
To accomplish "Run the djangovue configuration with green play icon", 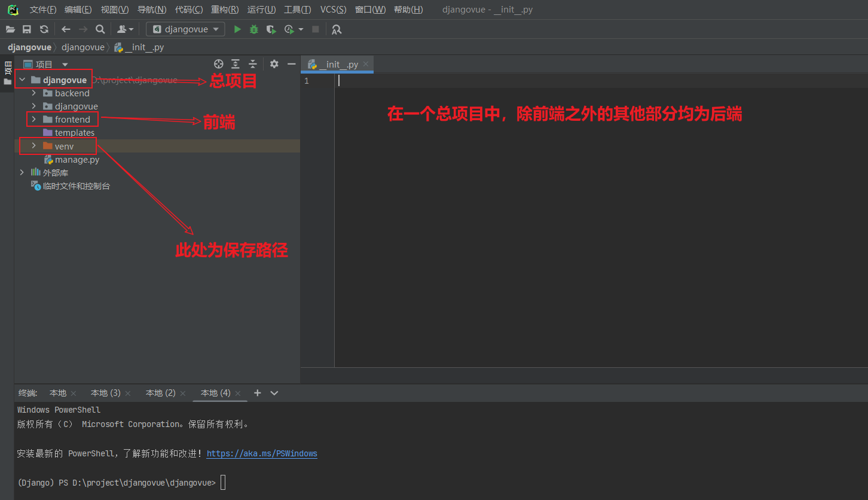I will click(x=237, y=29).
